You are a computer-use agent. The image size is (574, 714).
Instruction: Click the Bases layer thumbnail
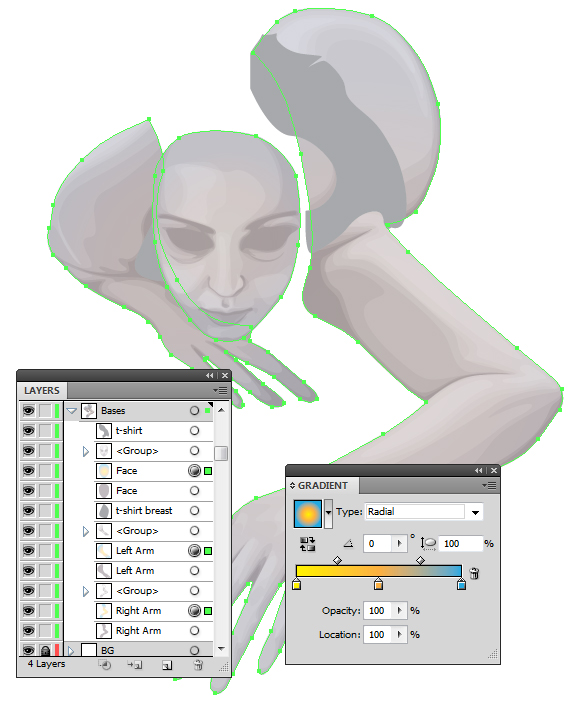(89, 411)
